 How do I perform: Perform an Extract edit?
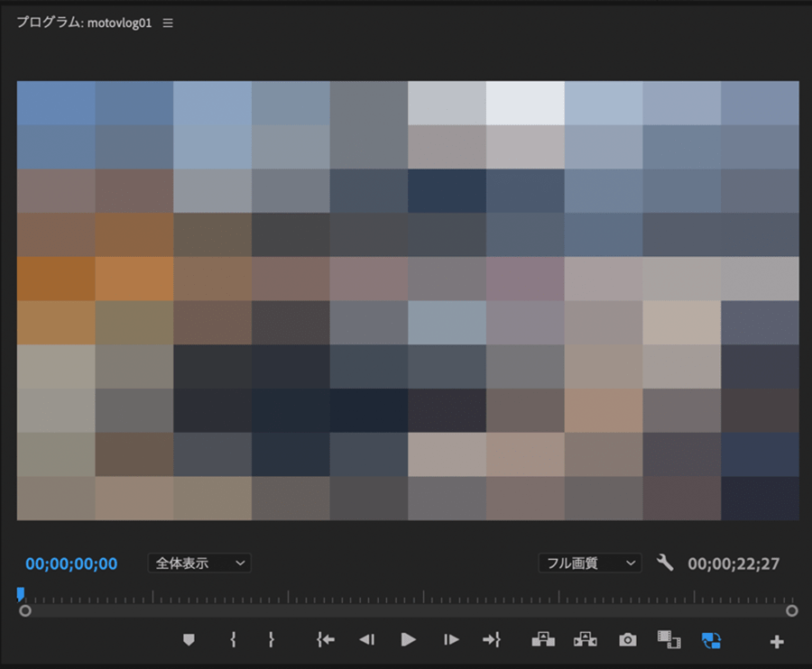click(585, 640)
